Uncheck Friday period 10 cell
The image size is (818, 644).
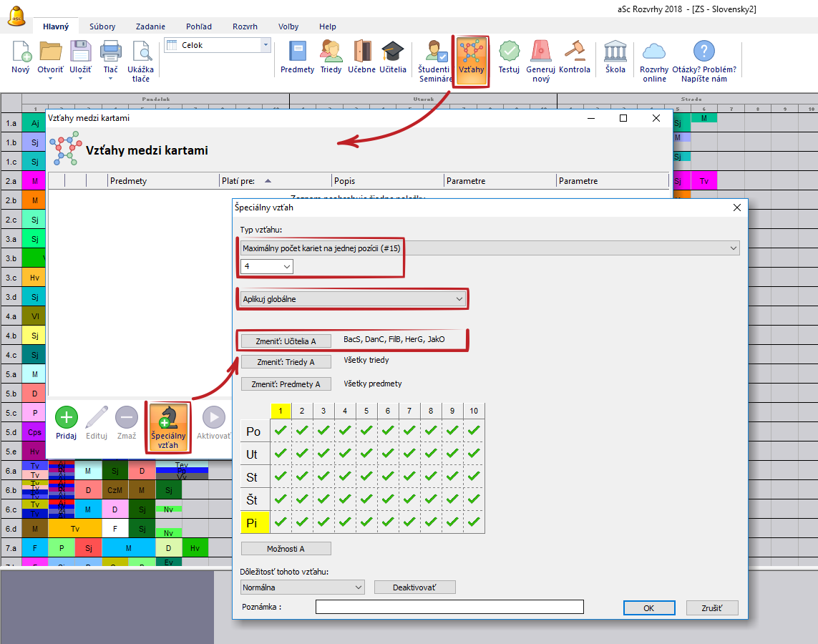click(x=474, y=522)
